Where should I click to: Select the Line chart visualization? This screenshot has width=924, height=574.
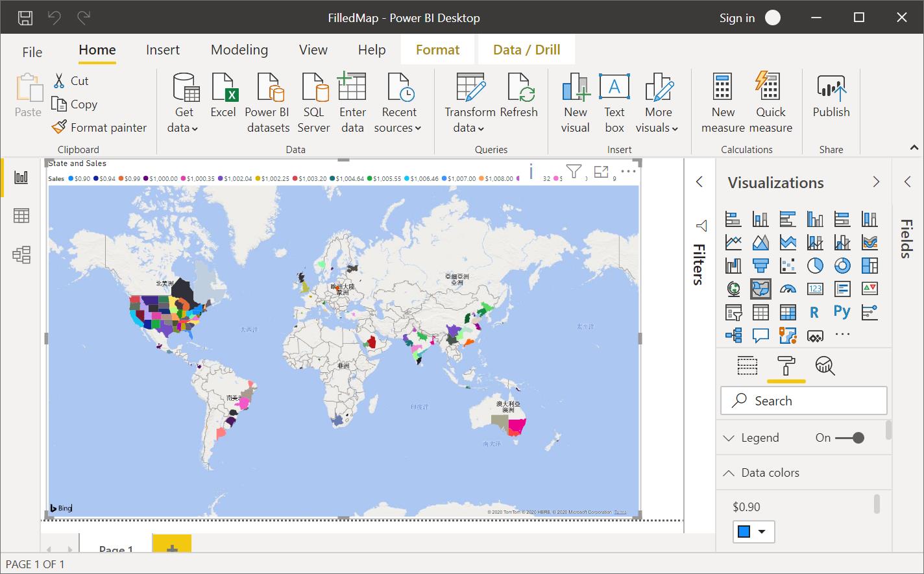point(733,242)
